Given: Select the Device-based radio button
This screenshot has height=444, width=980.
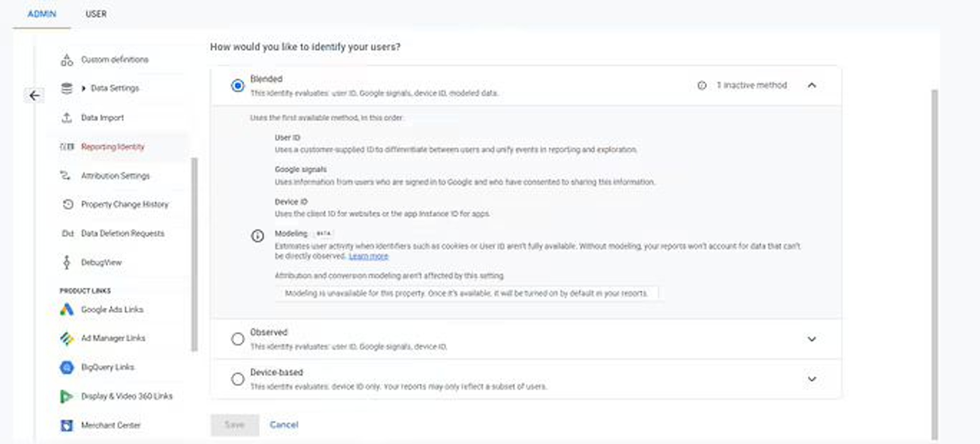Looking at the screenshot, I should pos(237,379).
